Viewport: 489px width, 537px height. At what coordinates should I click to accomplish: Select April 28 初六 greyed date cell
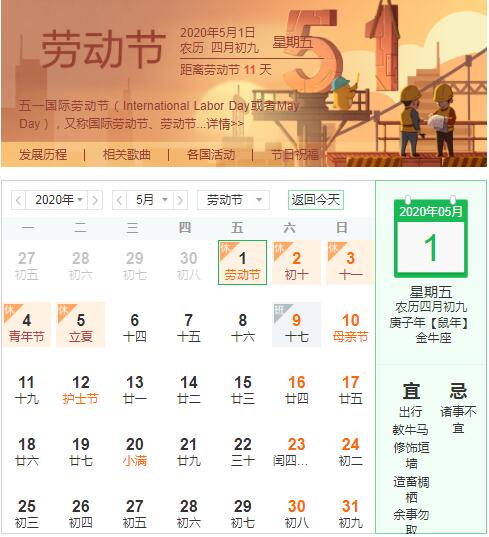(x=81, y=263)
